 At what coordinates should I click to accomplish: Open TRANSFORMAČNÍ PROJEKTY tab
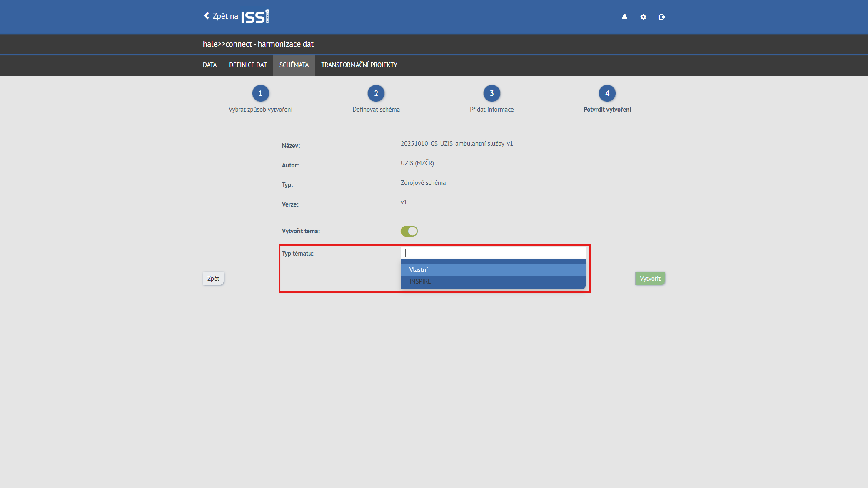[x=359, y=65]
